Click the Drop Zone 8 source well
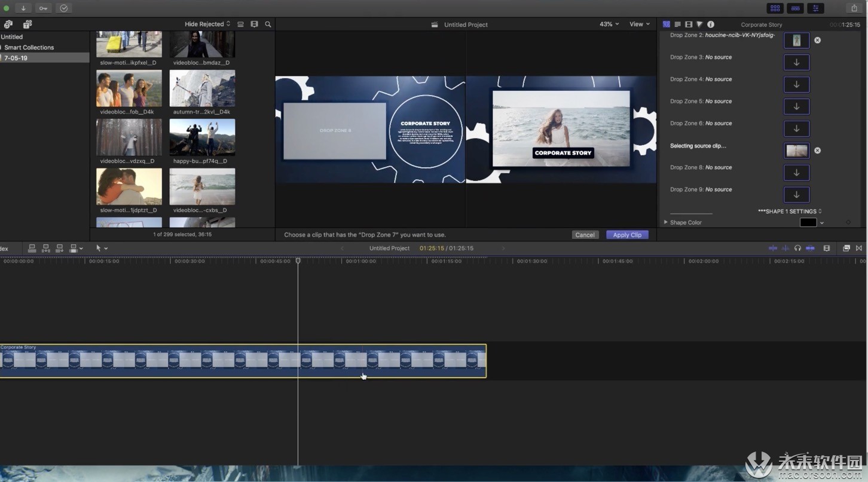Screen dimensions: 868x482 point(796,173)
